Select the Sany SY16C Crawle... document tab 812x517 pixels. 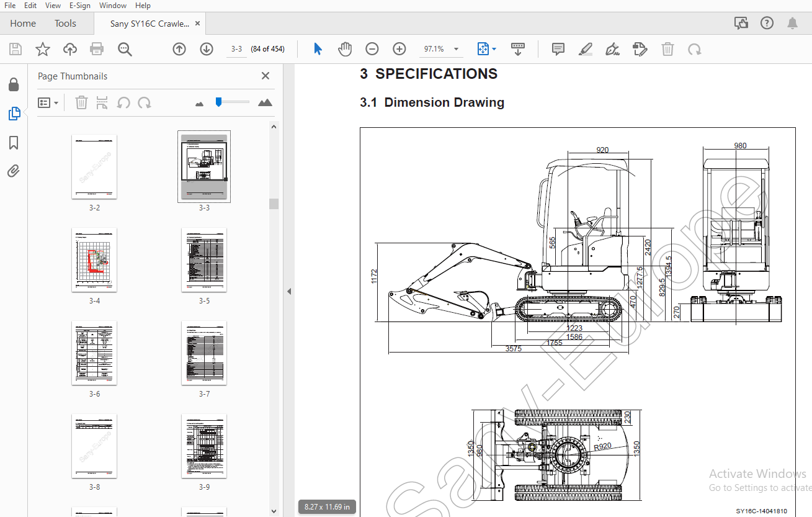point(149,24)
